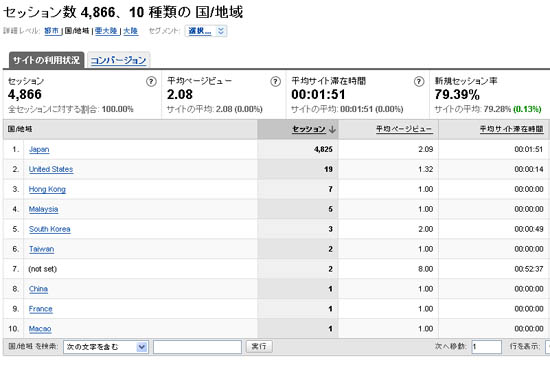Click Japan's session count 4,825

coord(323,149)
